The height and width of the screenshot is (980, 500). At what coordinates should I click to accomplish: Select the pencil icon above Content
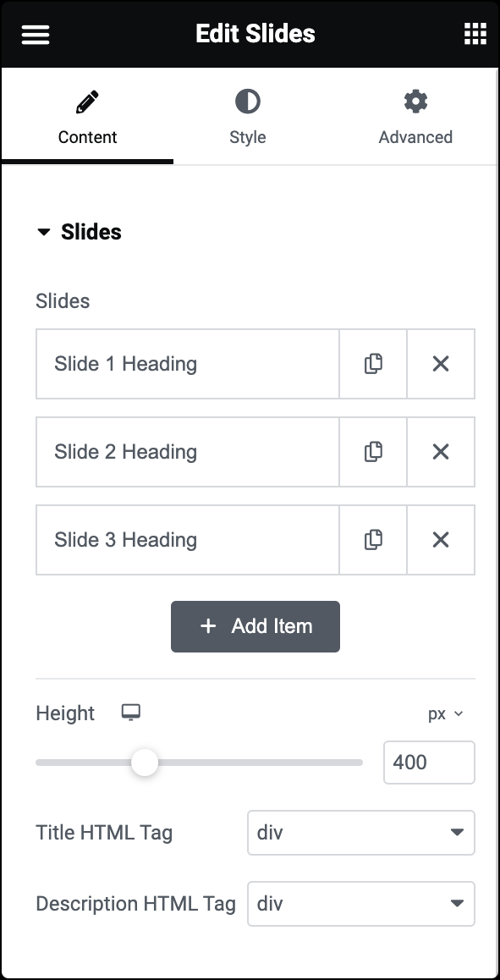tap(87, 101)
